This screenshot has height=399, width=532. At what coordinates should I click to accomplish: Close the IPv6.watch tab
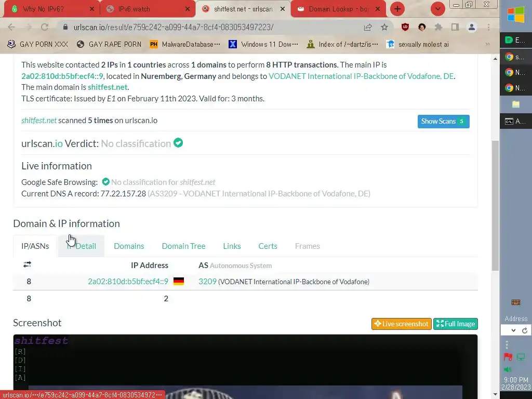[x=187, y=9]
